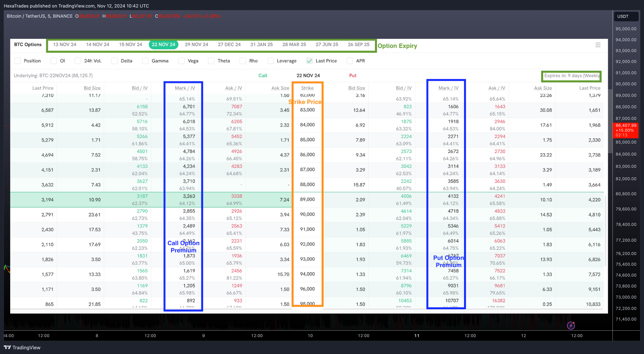Select the 15 NOV 24 expiry tab

[130, 45]
